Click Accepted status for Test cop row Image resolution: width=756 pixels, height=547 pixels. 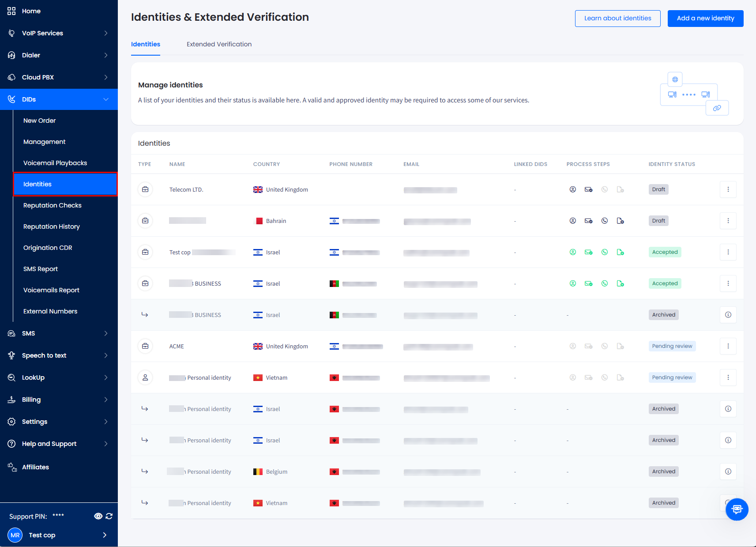(665, 252)
